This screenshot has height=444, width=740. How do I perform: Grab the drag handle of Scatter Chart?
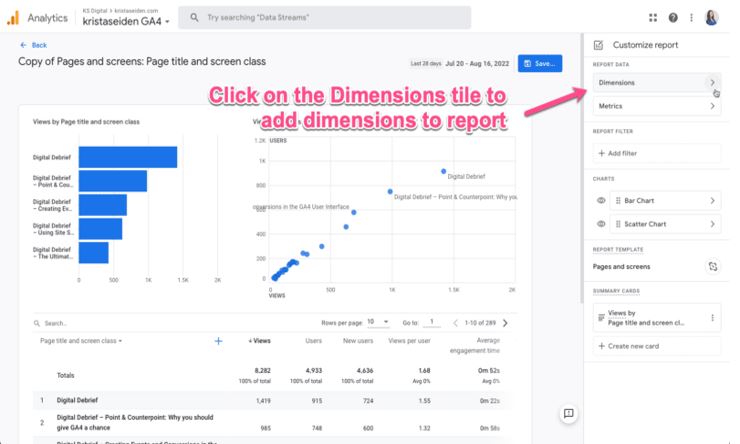click(618, 224)
